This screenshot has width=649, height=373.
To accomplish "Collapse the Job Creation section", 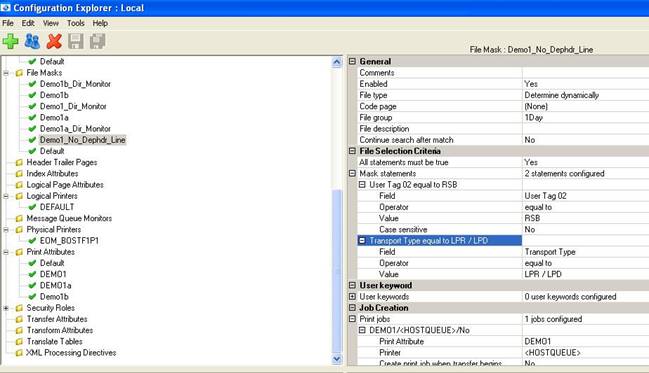I will coord(352,308).
